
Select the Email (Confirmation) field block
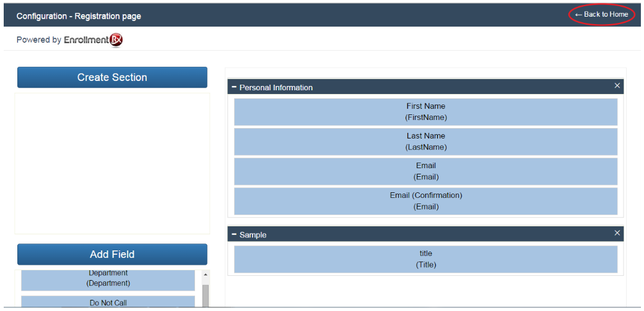point(425,201)
